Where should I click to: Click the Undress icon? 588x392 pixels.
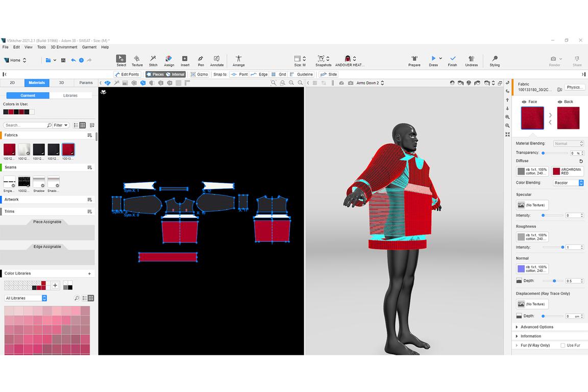[x=471, y=59]
